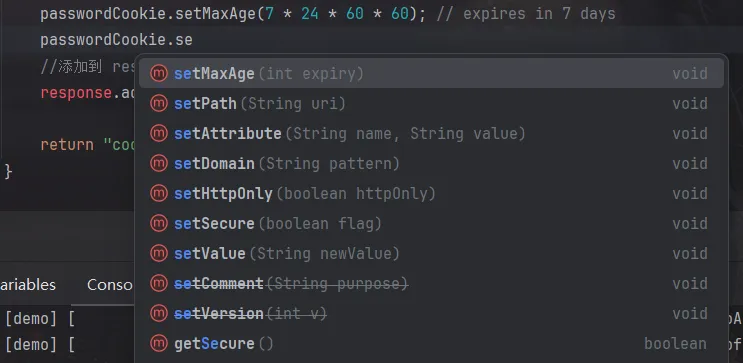Viewport: 743px width, 363px height.
Task: Choose setPath(String uri) from autocomplete list
Action: 431,103
